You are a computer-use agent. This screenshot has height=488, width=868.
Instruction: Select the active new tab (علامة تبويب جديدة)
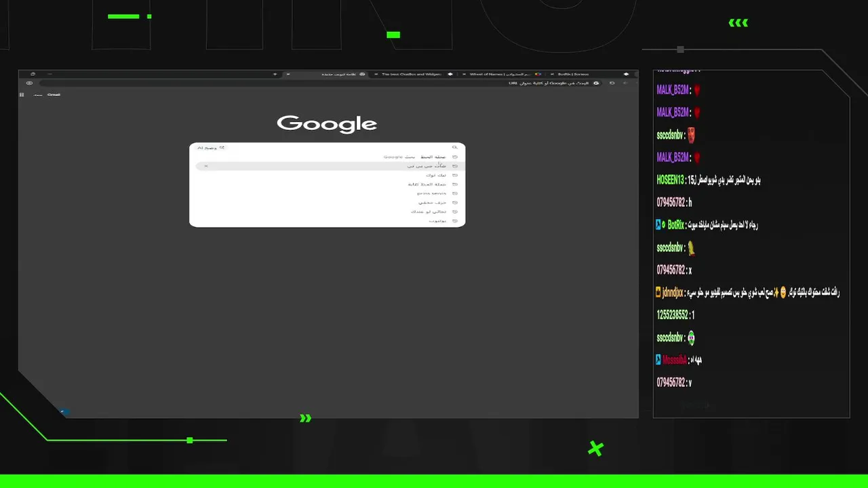click(x=325, y=74)
